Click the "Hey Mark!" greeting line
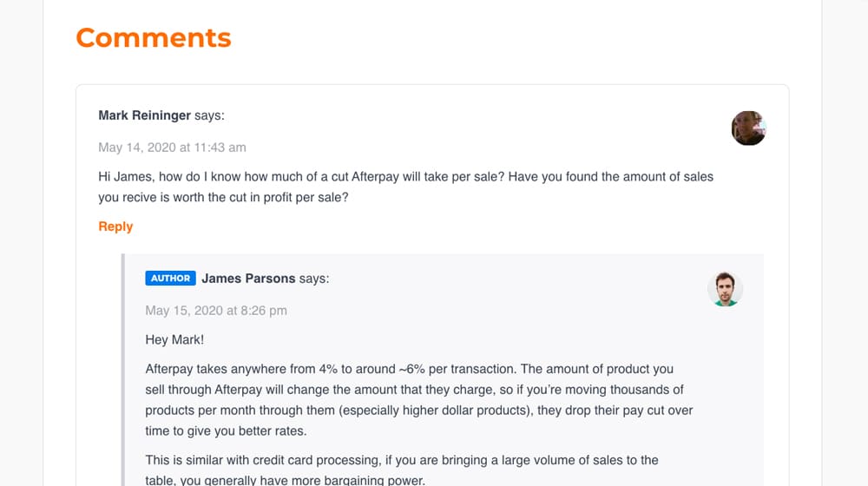 tap(174, 340)
